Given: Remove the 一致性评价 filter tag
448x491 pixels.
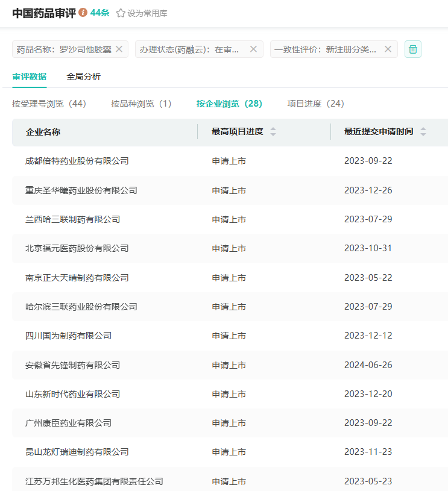Looking at the screenshot, I should click(388, 49).
